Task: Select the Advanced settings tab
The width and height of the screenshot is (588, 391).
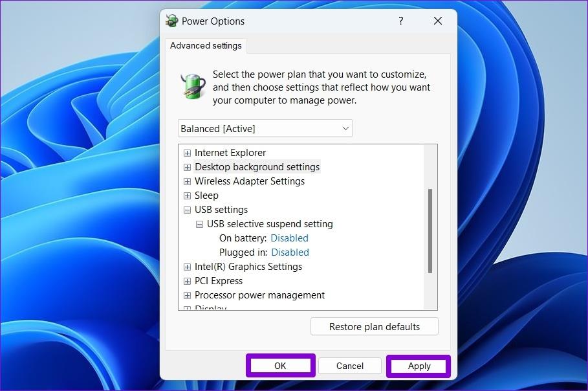Action: (206, 45)
